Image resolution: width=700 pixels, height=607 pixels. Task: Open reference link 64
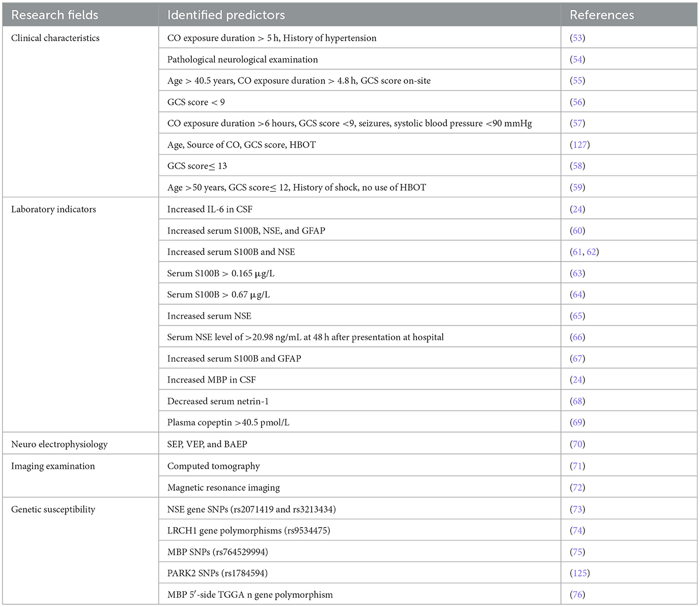click(x=577, y=295)
